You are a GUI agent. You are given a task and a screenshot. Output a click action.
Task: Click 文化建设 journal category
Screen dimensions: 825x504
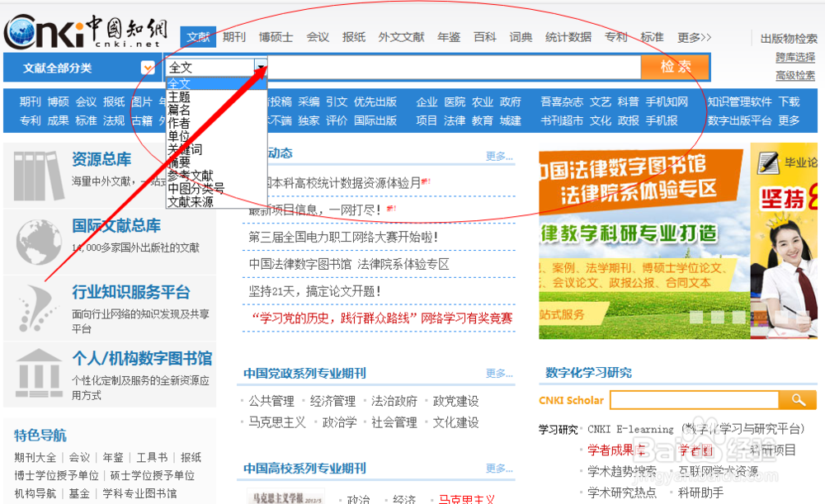(455, 422)
